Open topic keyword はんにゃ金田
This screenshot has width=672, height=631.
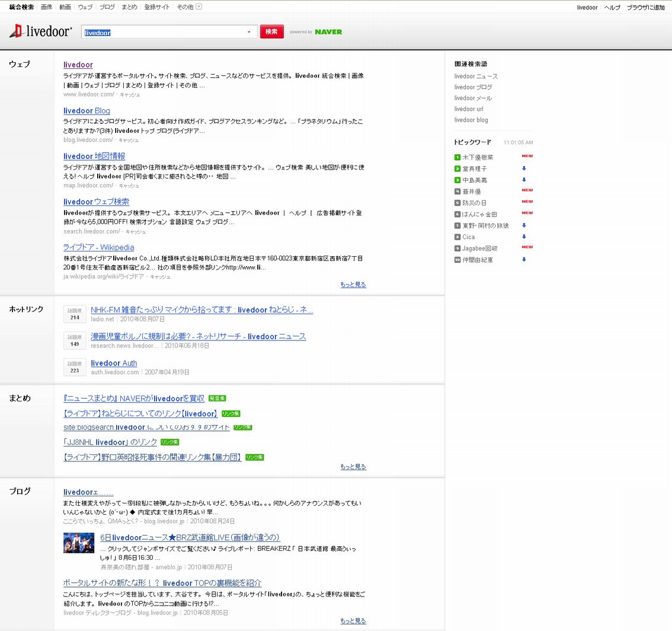pos(479,215)
